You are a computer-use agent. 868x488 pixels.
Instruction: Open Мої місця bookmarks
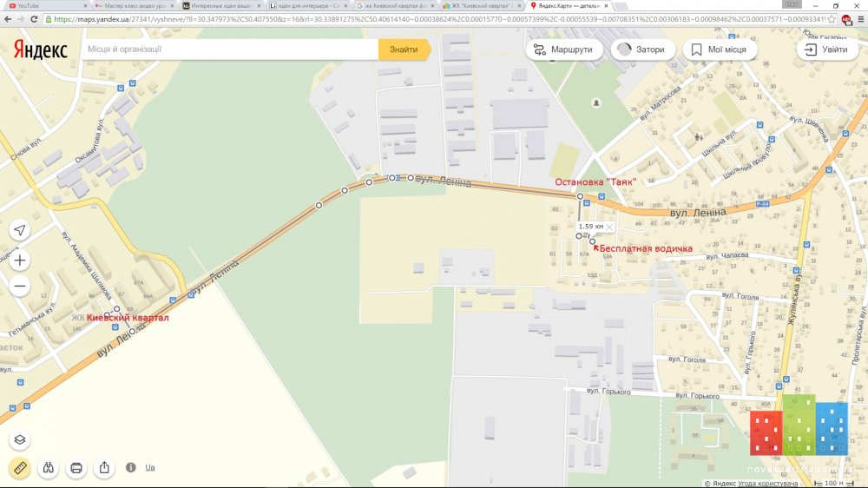tap(719, 49)
